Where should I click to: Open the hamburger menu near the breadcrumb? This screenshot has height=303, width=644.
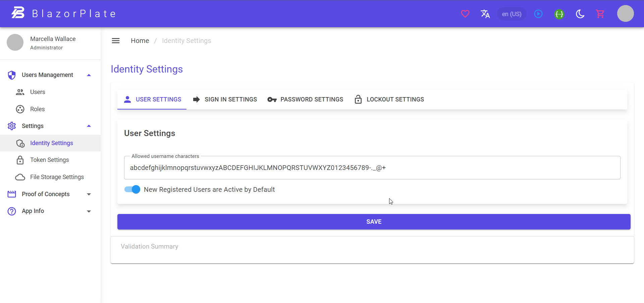pos(115,40)
